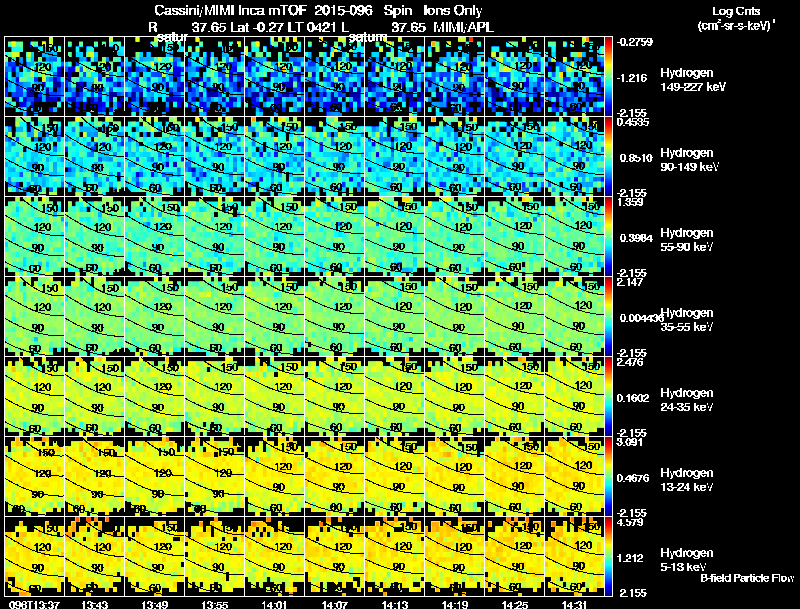Click the '14:31' time axis label
The height and width of the screenshot is (609, 800).
click(x=574, y=604)
